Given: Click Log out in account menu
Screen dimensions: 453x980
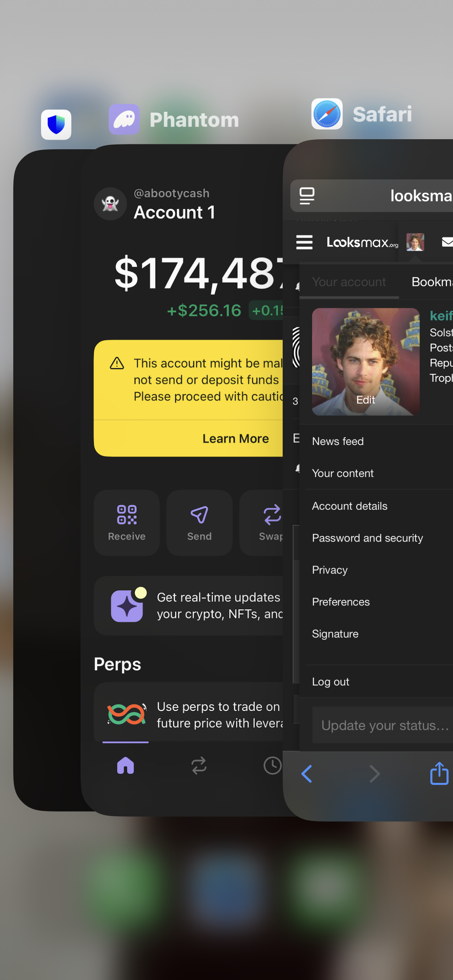Looking at the screenshot, I should [x=331, y=682].
